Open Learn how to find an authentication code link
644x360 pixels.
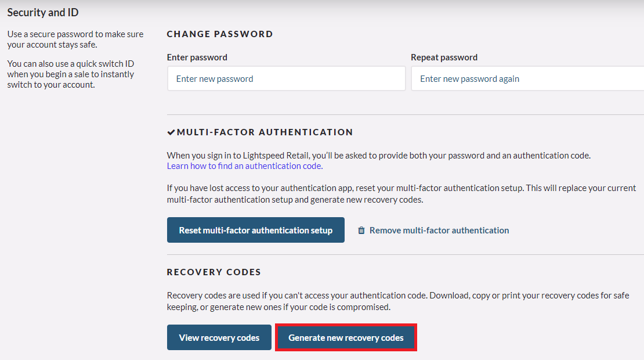click(x=245, y=166)
